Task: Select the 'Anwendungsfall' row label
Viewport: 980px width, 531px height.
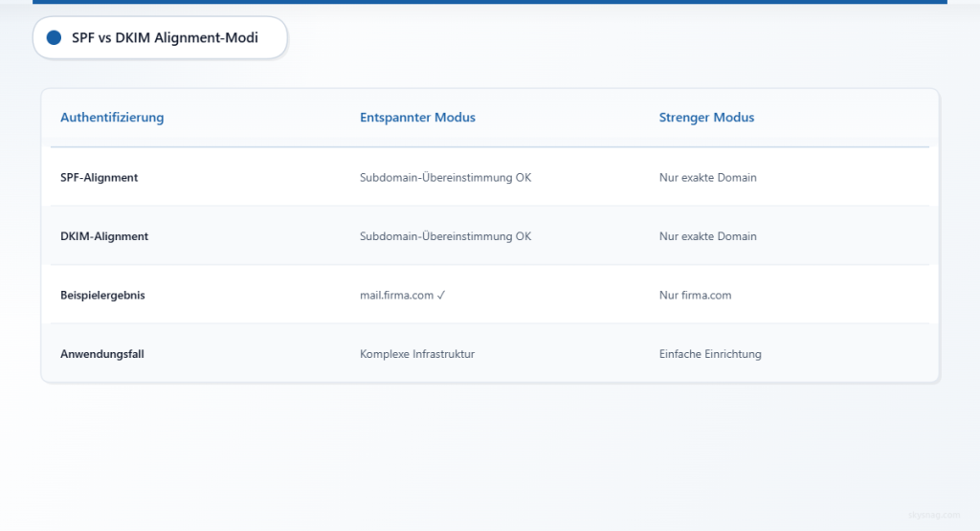Action: coord(101,354)
